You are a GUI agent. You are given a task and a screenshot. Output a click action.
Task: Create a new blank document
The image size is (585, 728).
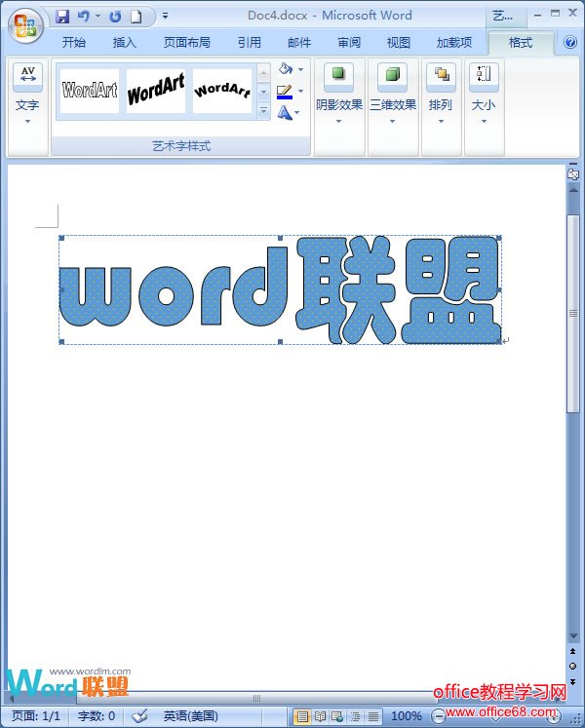[136, 17]
